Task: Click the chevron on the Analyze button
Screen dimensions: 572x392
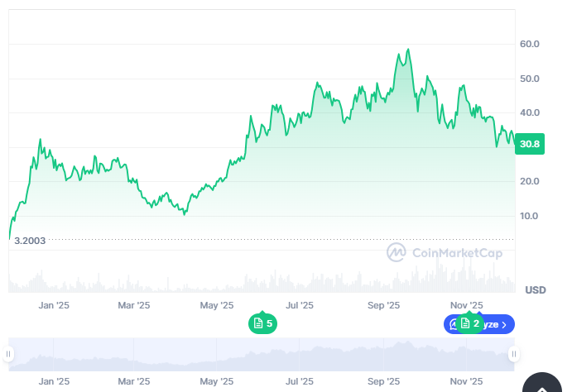Action: 504,324
